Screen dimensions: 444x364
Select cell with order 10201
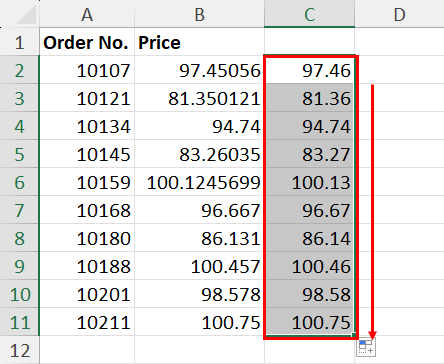coord(87,294)
